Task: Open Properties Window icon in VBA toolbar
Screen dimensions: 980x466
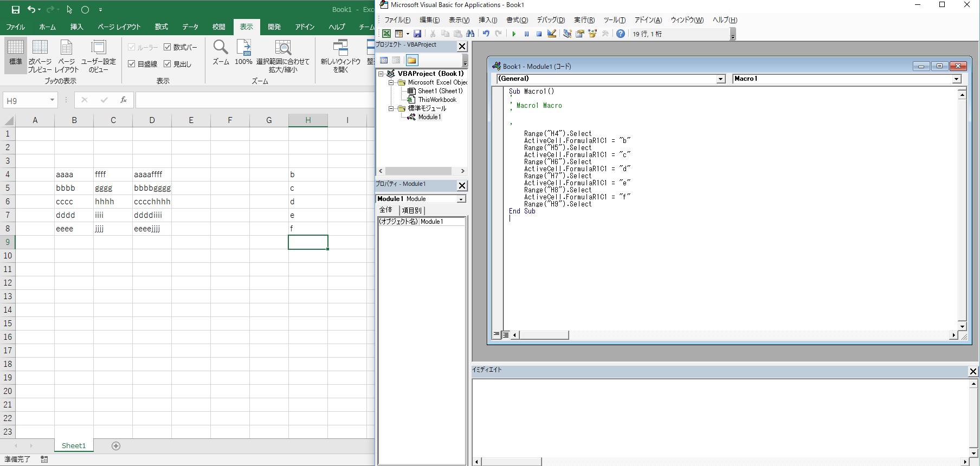Action: point(579,34)
